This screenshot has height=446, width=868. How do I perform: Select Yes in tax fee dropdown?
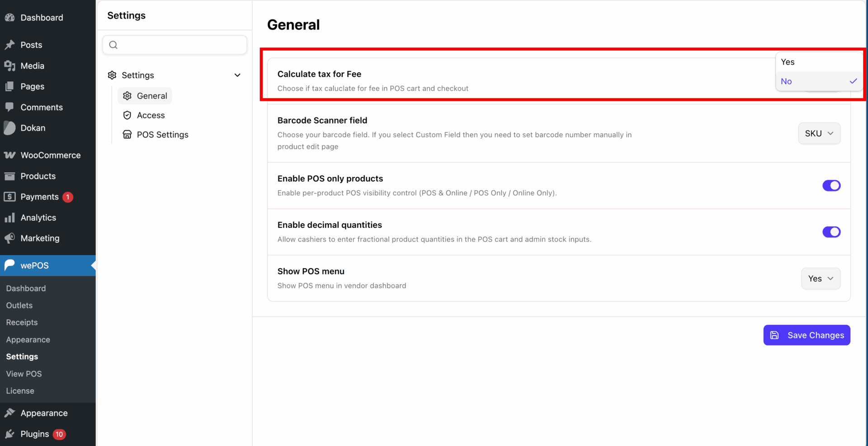pos(819,62)
